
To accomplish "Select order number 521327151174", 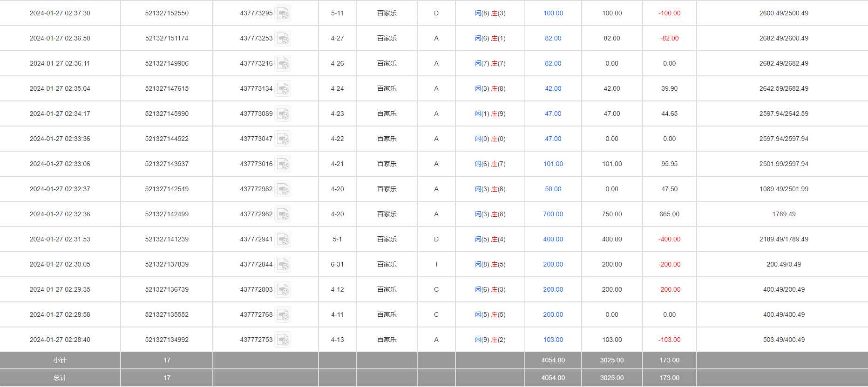I will 167,38.
